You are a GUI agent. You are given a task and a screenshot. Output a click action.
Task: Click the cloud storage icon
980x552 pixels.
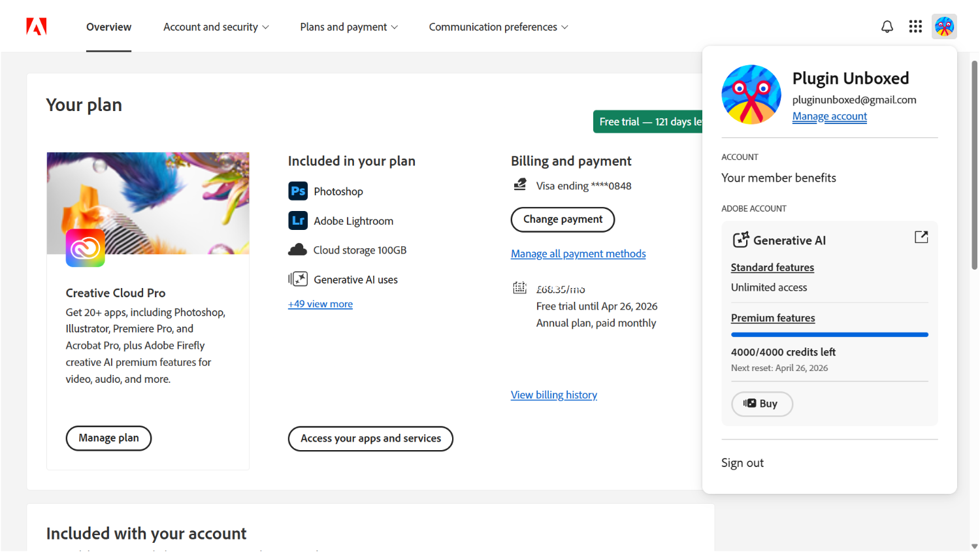tap(298, 250)
